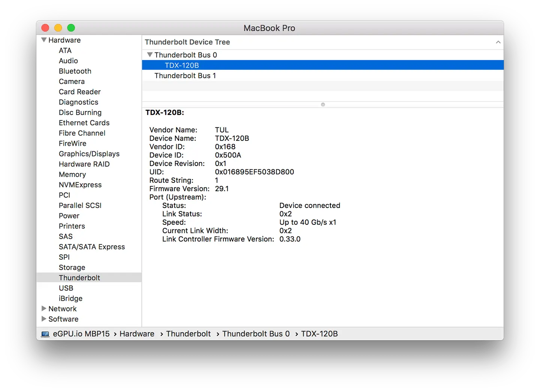Go to Thunderbolt Bus 0 in path bar
Viewport: 540px width, 392px height.
pos(256,334)
